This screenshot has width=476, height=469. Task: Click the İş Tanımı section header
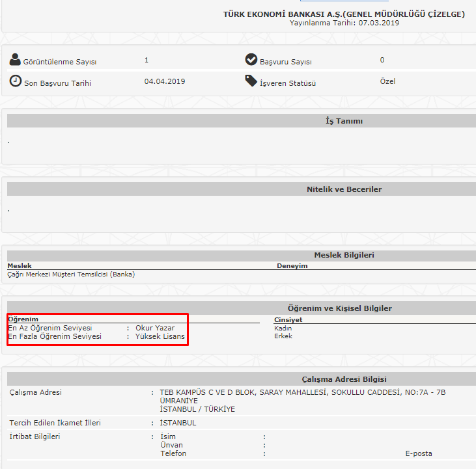pos(344,121)
